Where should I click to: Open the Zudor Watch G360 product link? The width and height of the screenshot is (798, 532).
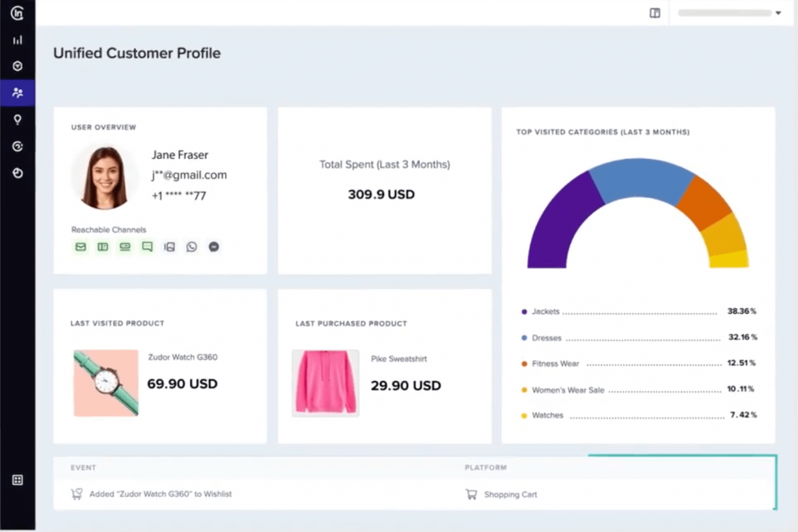182,357
